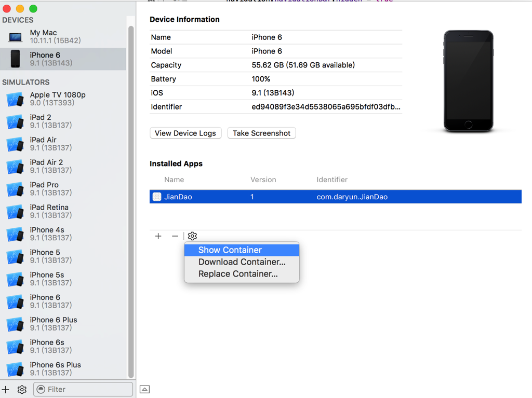Click the show console toggle at bottom
The height and width of the screenshot is (398, 532).
click(x=145, y=389)
